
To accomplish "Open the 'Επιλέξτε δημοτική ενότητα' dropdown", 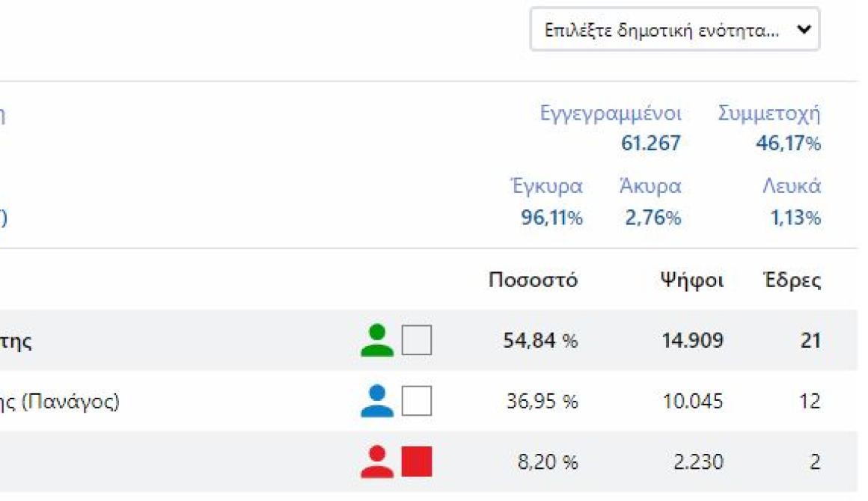I will (674, 30).
